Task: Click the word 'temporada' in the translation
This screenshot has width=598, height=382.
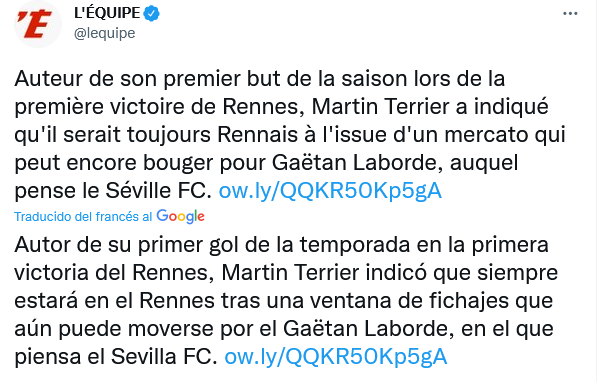Action: [x=355, y=245]
